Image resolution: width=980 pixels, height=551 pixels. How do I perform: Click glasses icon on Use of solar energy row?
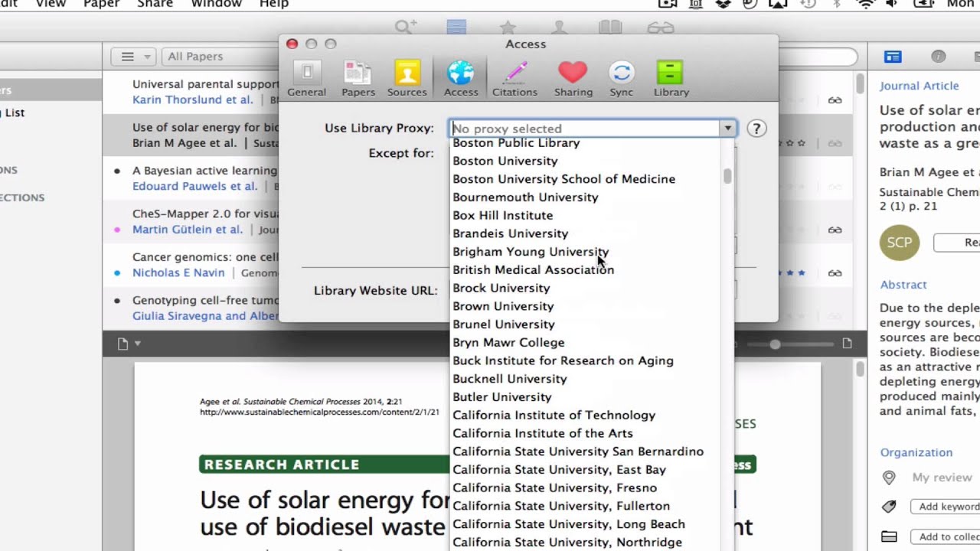(835, 143)
